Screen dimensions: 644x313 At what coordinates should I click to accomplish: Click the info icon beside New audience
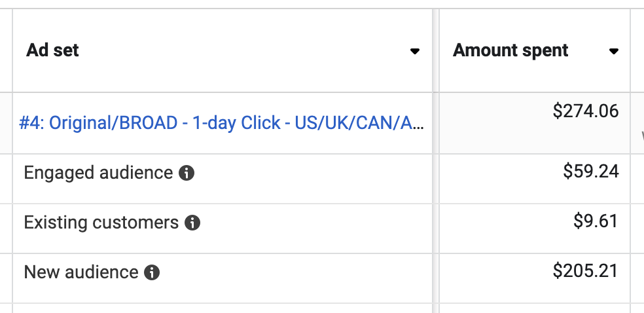tap(152, 272)
